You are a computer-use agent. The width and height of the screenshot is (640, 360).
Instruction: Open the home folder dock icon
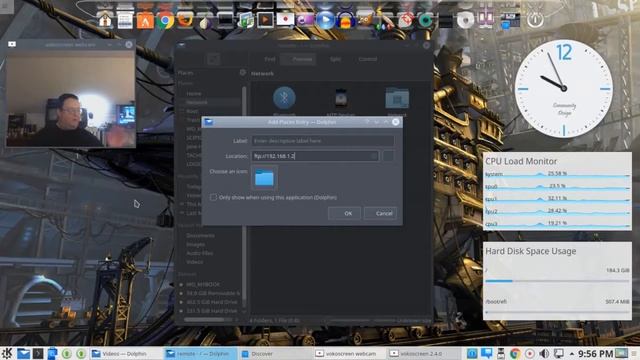[x=105, y=19]
